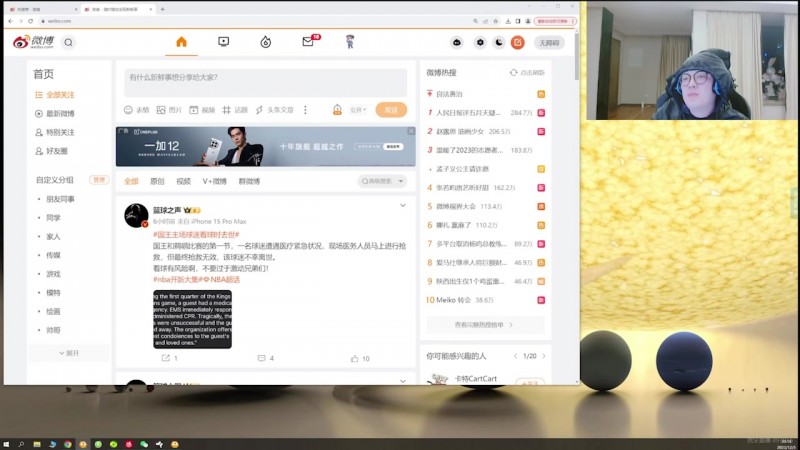The width and height of the screenshot is (800, 450).
Task: Open the game controller icon in header
Action: pos(457,42)
